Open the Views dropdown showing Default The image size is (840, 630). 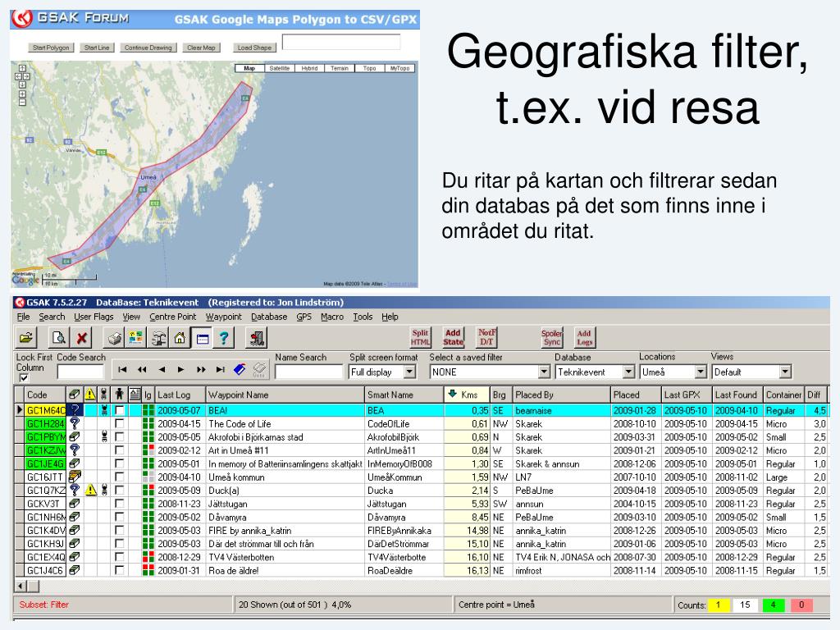(785, 372)
